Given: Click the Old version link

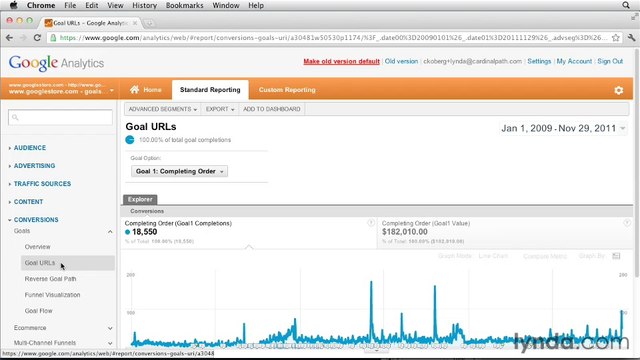Looking at the screenshot, I should pos(401,61).
